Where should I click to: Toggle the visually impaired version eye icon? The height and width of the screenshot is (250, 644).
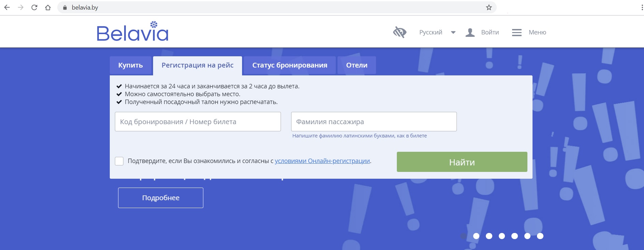(x=400, y=32)
